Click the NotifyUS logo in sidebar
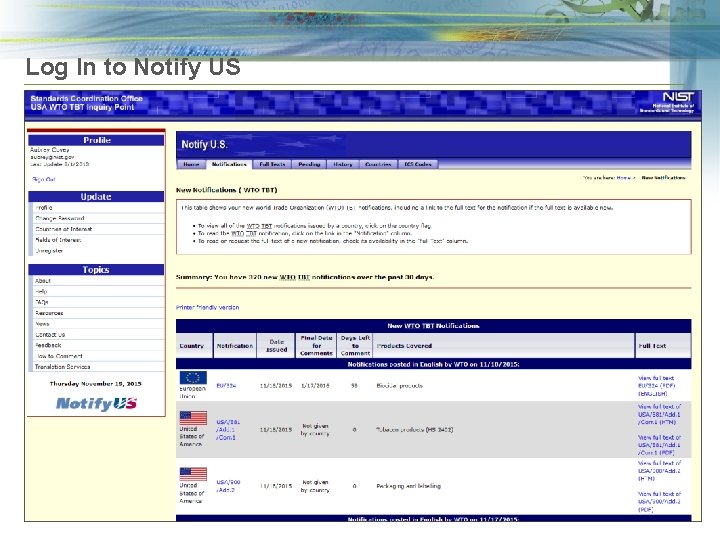The height and width of the screenshot is (540, 720). 96,404
